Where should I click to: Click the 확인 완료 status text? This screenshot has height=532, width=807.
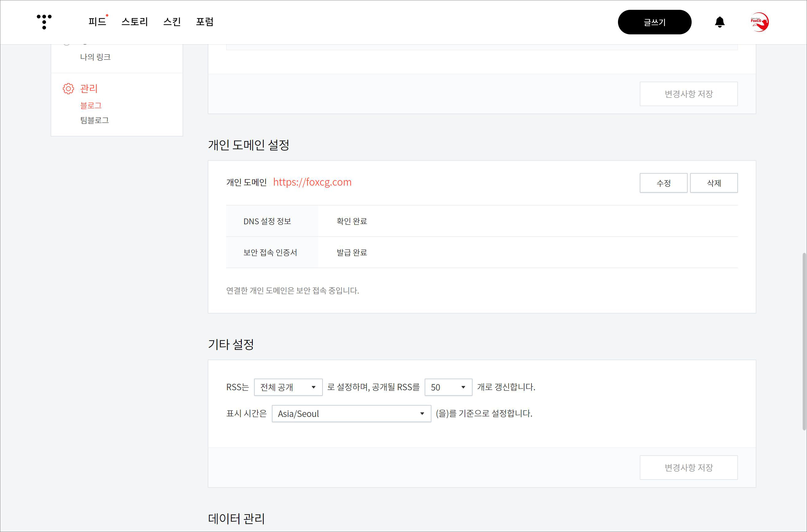(352, 221)
